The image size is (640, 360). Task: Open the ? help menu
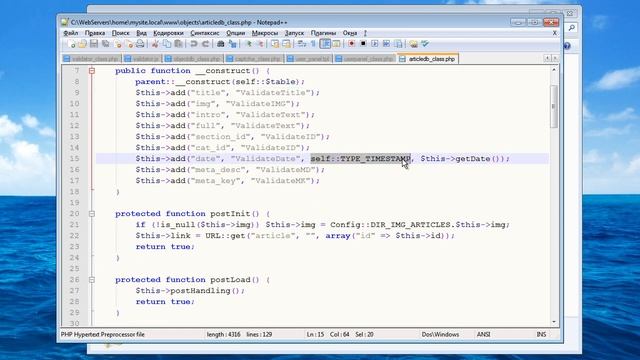[x=365, y=33]
